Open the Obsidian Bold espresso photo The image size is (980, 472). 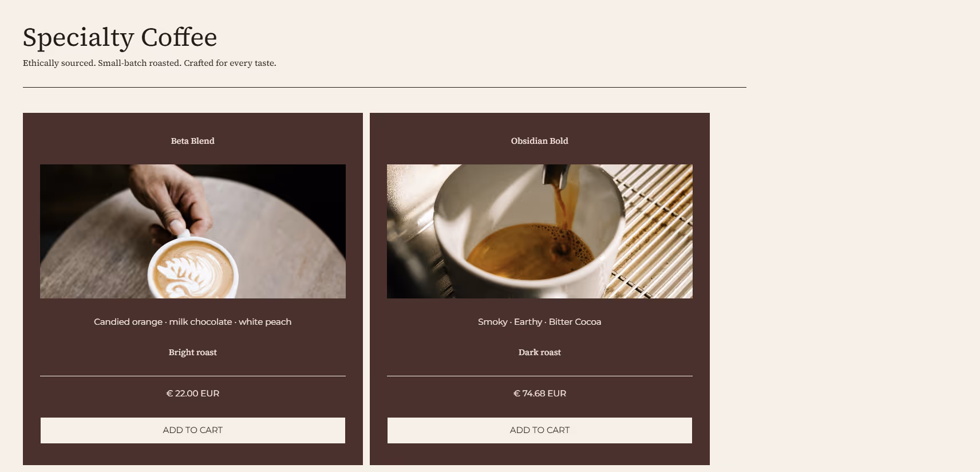(x=539, y=231)
